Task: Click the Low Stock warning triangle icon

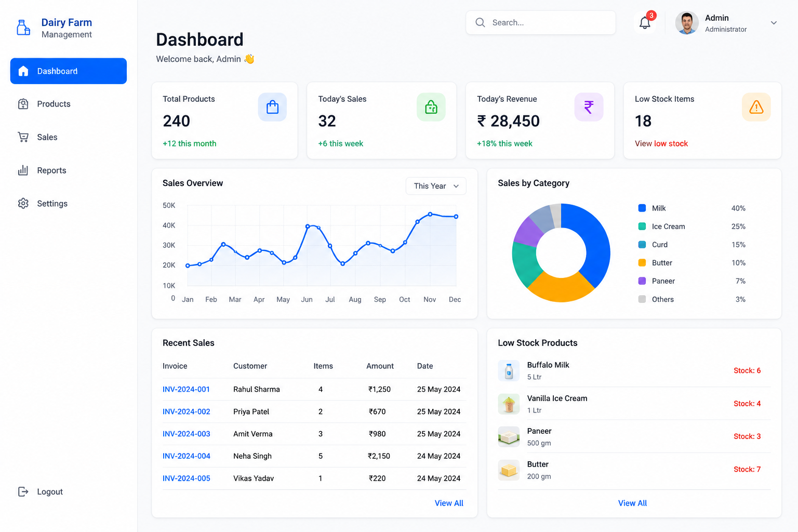Action: point(756,107)
